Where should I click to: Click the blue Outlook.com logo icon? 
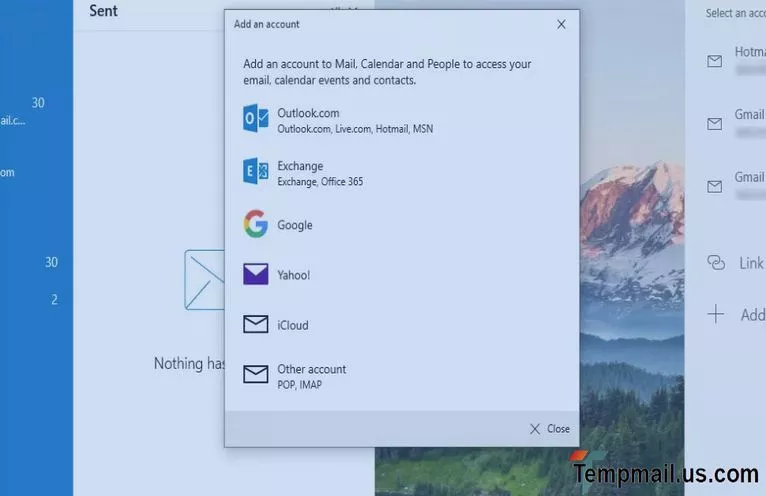(256, 119)
